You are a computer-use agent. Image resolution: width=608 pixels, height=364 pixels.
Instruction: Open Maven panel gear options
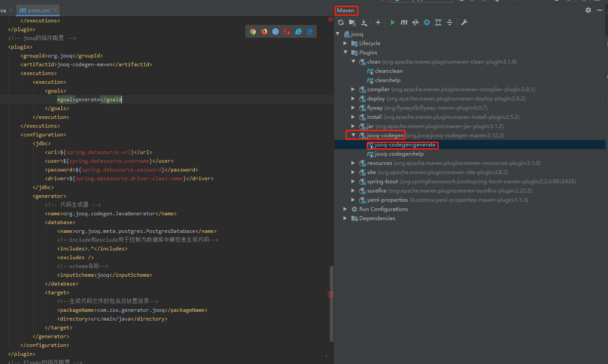coord(588,10)
